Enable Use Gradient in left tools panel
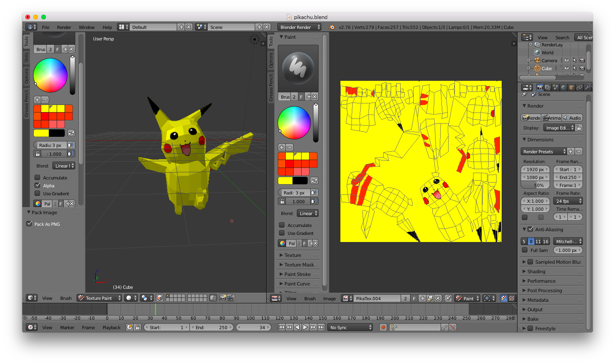Image resolution: width=615 pixels, height=364 pixels. pyautogui.click(x=37, y=193)
